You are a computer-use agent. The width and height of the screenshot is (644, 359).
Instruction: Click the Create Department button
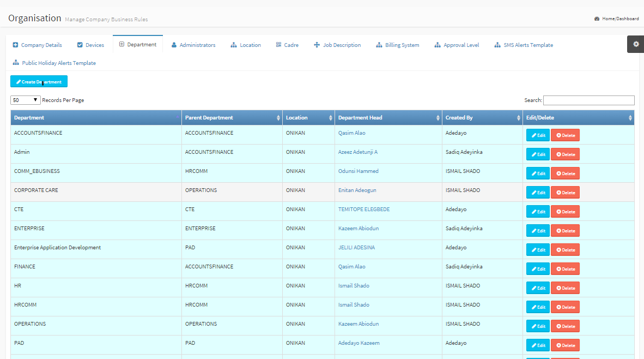[x=39, y=82]
